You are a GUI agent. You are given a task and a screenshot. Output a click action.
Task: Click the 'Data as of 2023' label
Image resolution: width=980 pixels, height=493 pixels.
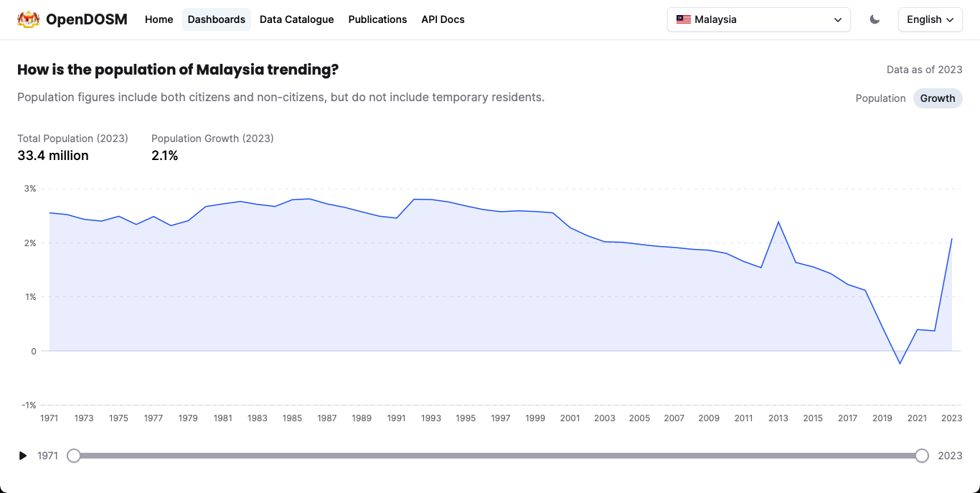[925, 70]
